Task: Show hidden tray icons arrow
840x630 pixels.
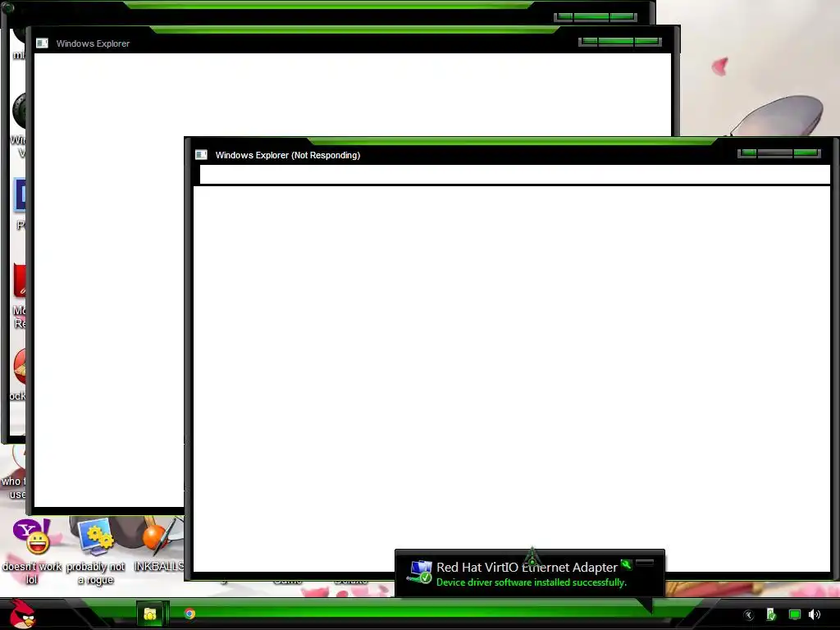Action: point(749,615)
